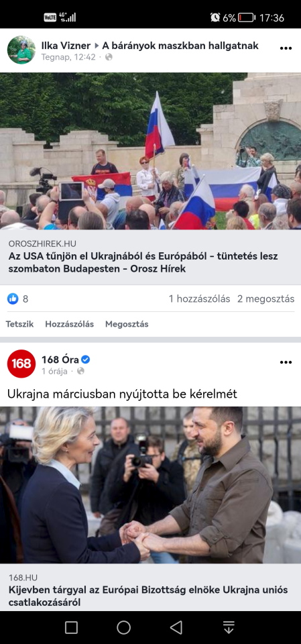This screenshot has height=644, width=301.
Task: View the 2 megosztás share count
Action: [265, 299]
